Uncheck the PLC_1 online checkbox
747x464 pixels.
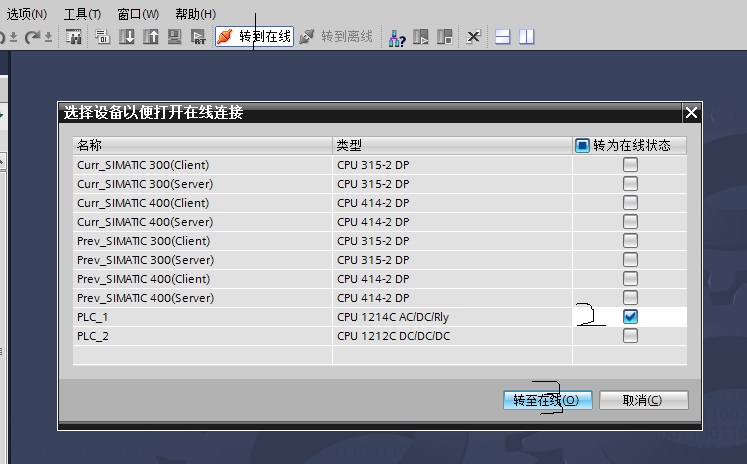pos(630,317)
